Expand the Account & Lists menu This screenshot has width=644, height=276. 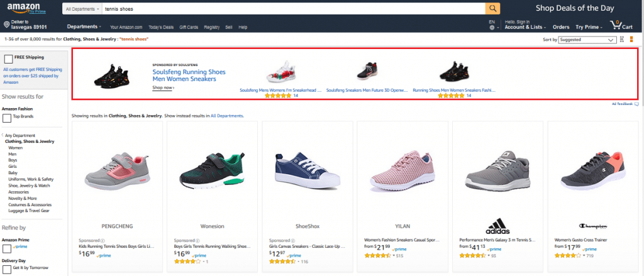coord(525,27)
